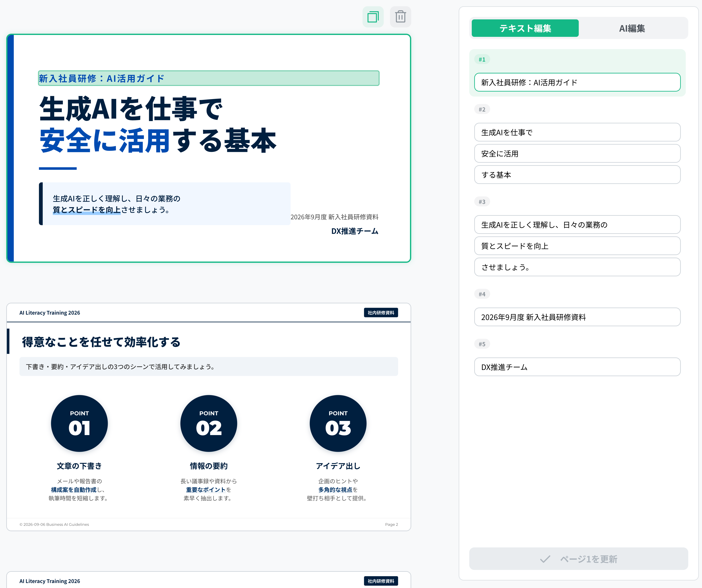Switch to the テキスト編集 tab
Image resolution: width=702 pixels, height=588 pixels.
point(525,28)
